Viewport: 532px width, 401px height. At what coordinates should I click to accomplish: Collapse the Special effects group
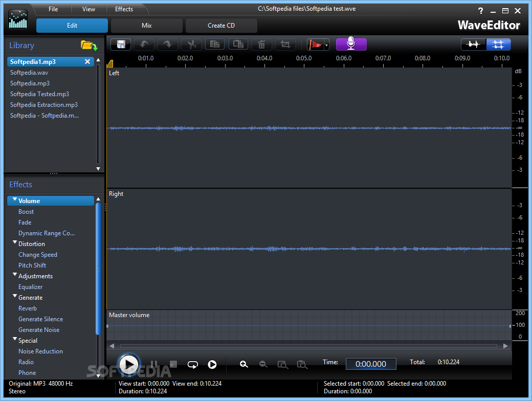(x=15, y=340)
